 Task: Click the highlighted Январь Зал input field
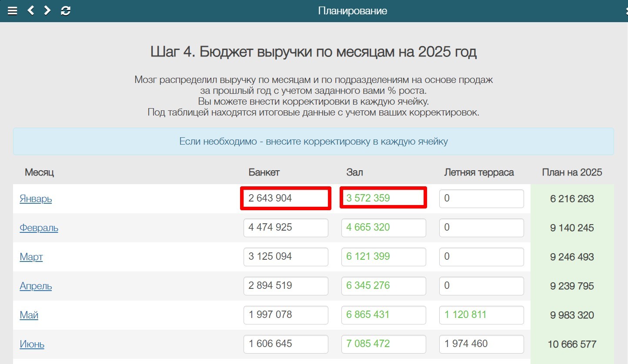383,198
